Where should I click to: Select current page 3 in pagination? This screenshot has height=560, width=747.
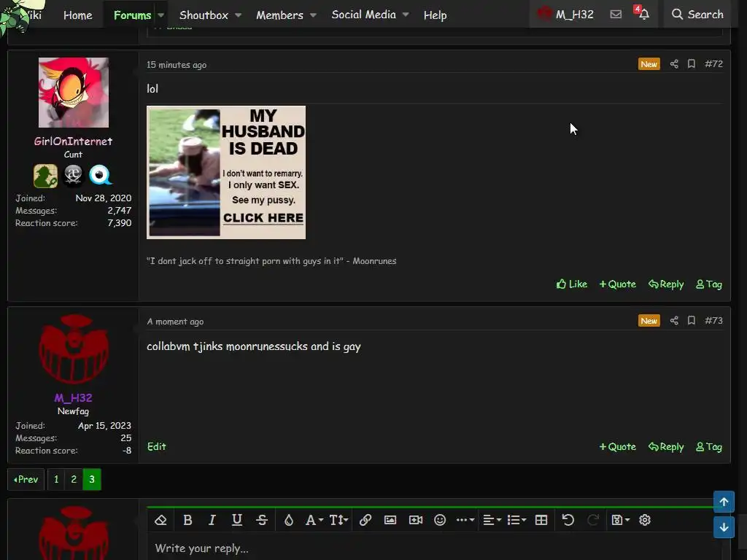[92, 479]
